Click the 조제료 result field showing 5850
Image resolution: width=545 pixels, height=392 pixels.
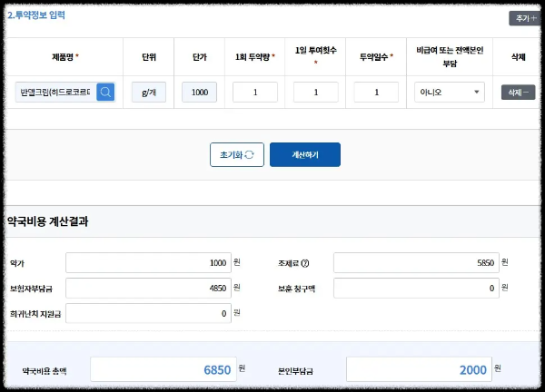pos(416,263)
